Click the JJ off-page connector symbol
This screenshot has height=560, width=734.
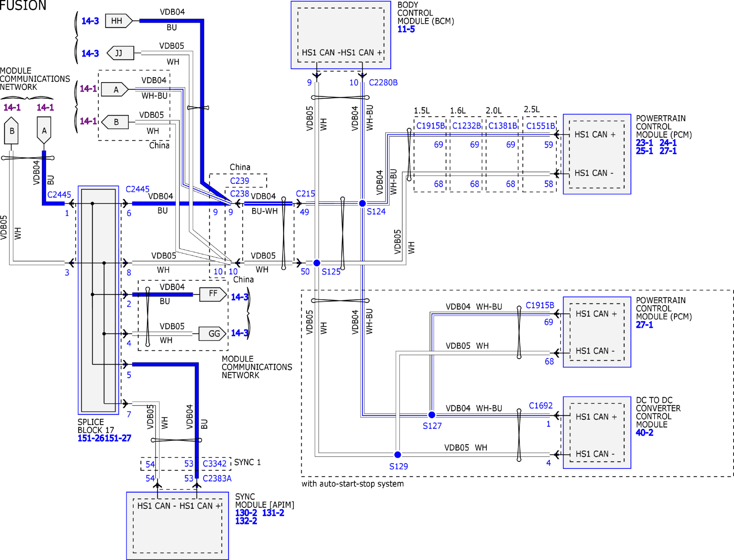pos(120,53)
